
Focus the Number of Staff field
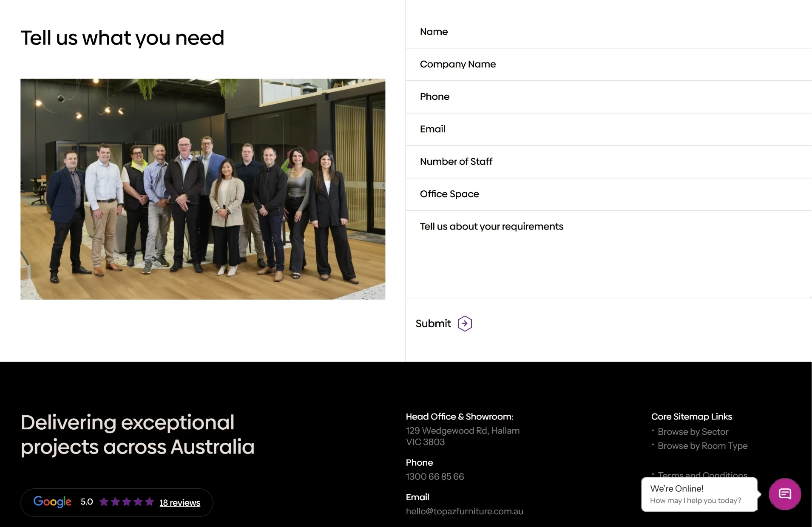tap(608, 162)
